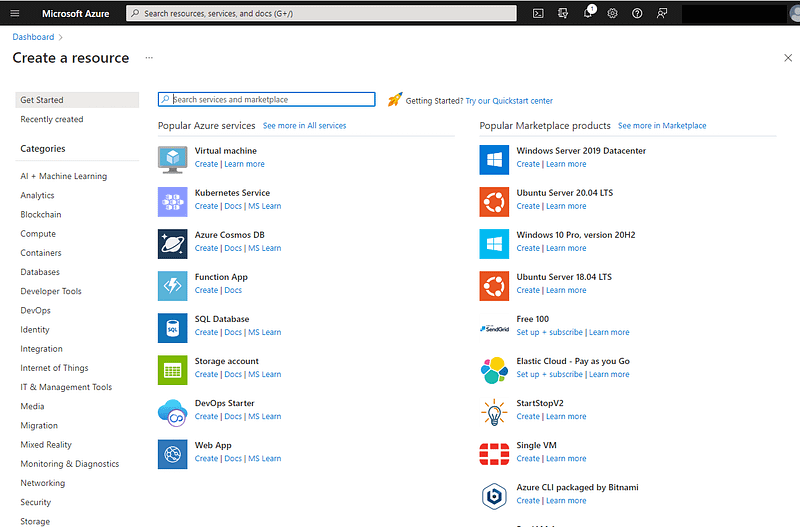Choose the Blockchain category
This screenshot has width=800, height=527.
tap(41, 215)
